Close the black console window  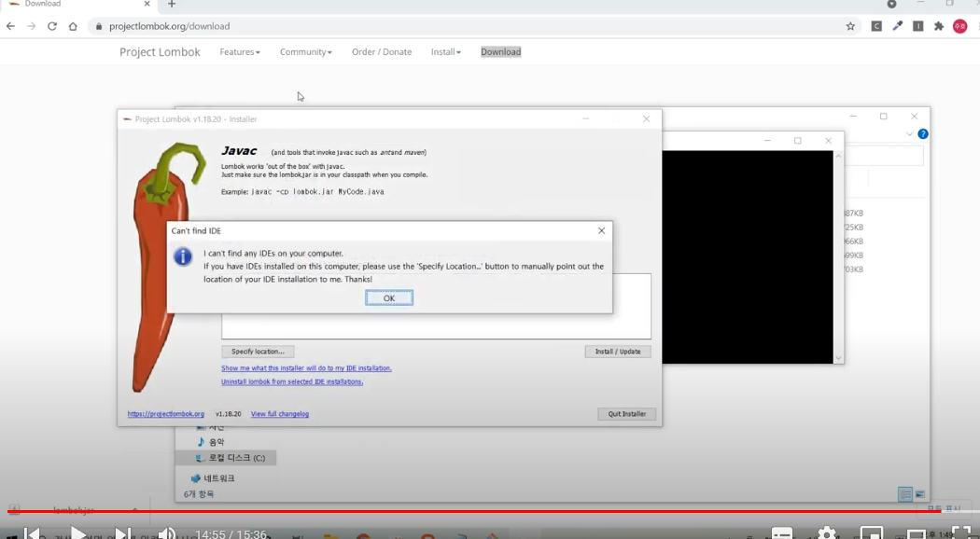[828, 141]
